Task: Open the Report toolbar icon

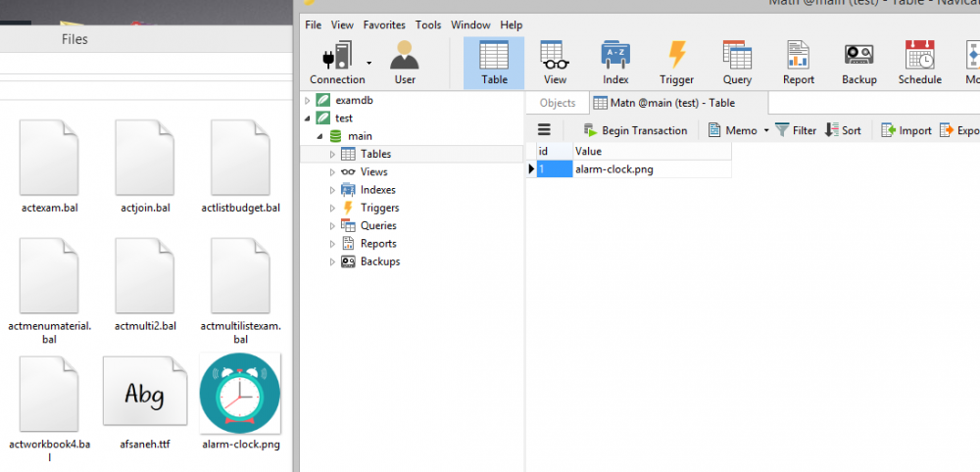Action: coord(798,56)
